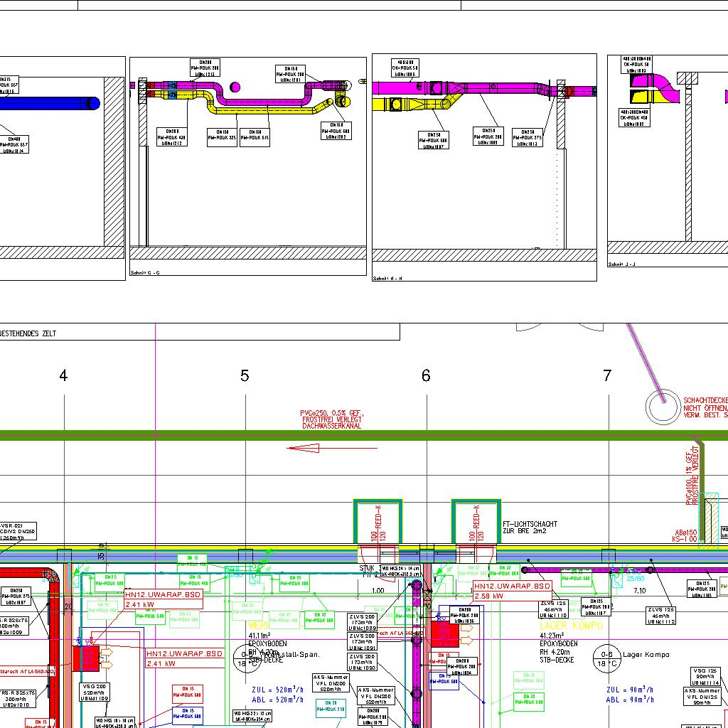
Task: Select the red flow direction arrow
Action: (304, 448)
